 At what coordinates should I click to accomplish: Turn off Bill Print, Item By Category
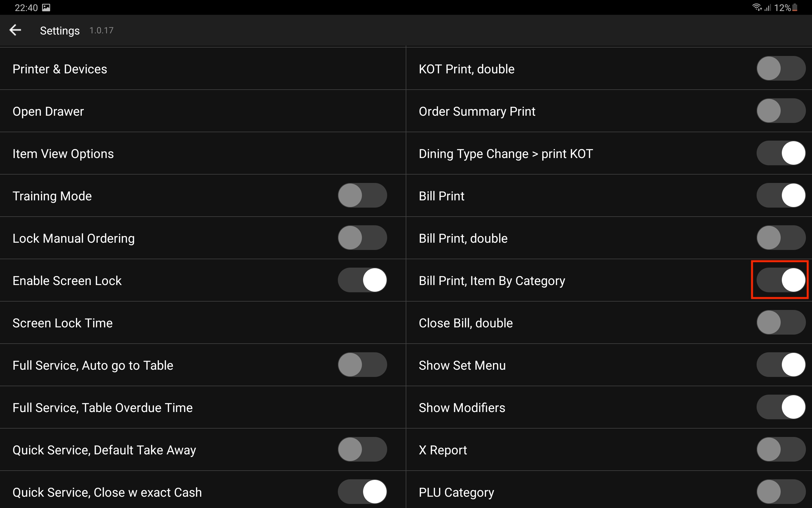(781, 280)
